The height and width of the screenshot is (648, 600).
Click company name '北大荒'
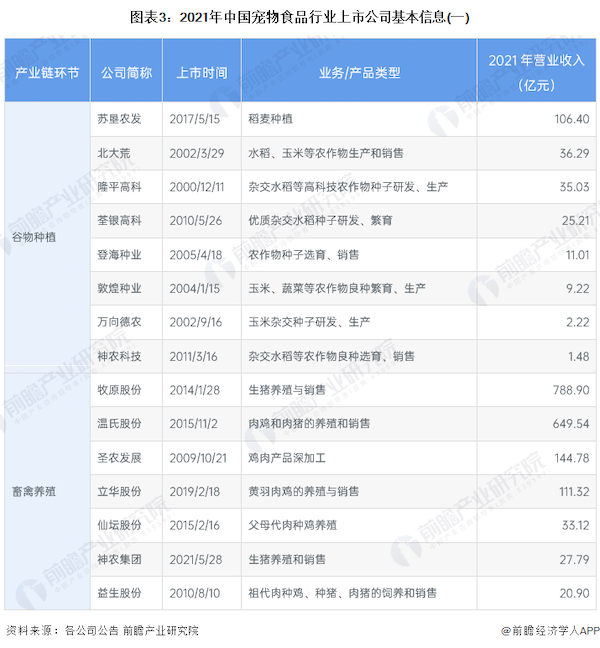[x=114, y=153]
